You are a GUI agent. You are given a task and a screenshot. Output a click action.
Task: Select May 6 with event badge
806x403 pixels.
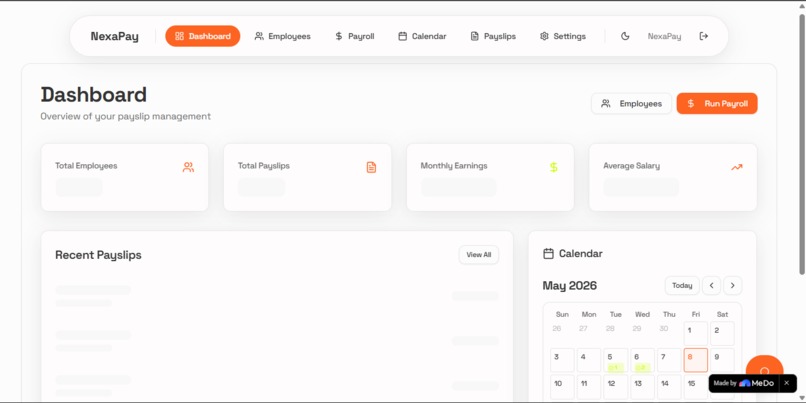click(x=642, y=360)
